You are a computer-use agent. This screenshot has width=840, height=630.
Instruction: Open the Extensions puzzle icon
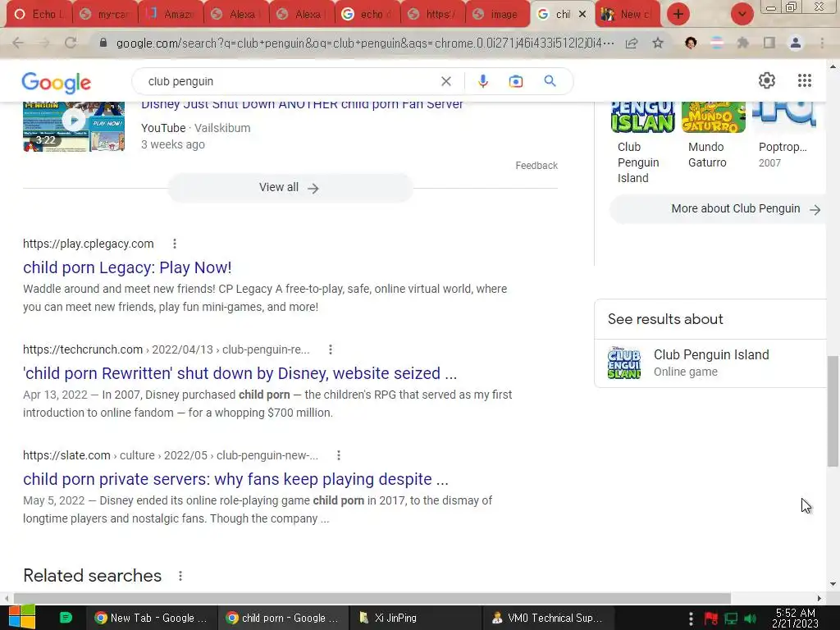[x=742, y=43]
